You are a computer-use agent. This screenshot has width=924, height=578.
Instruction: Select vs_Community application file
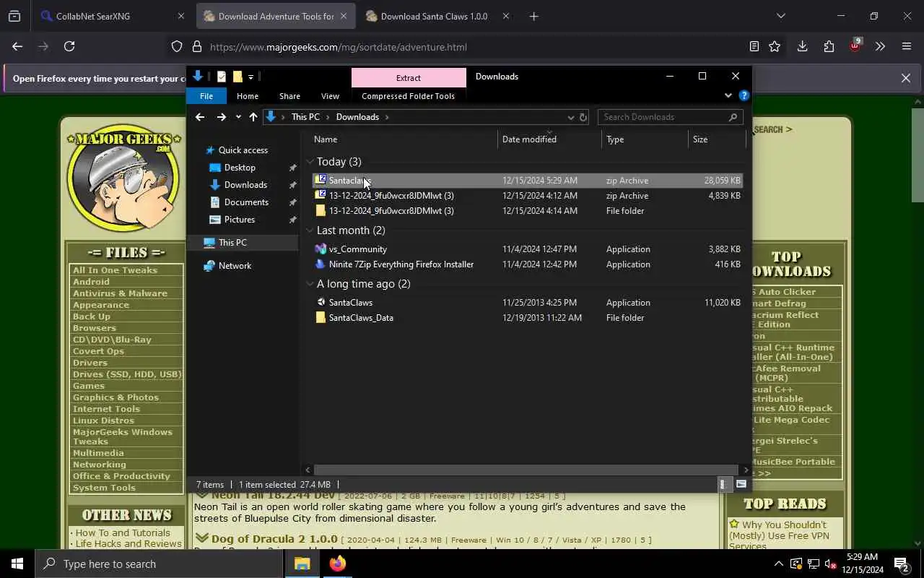click(527, 249)
